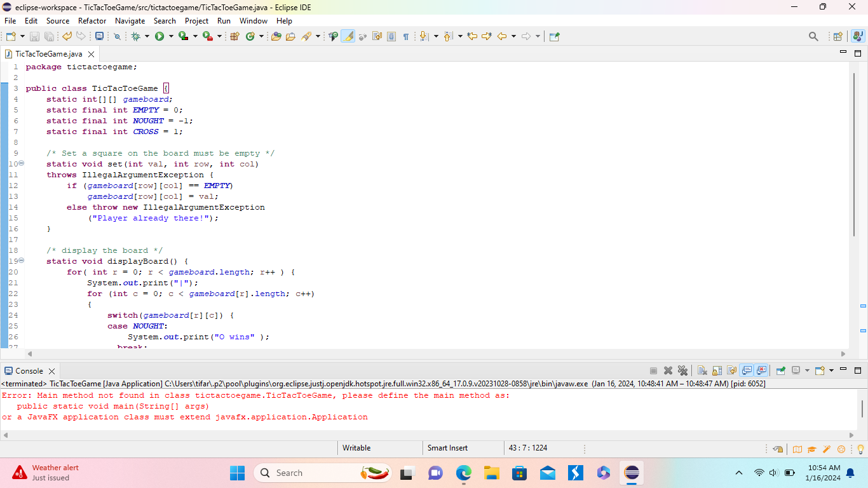The image size is (868, 488).
Task: Open the workspace search magnifier icon
Action: [x=813, y=36]
